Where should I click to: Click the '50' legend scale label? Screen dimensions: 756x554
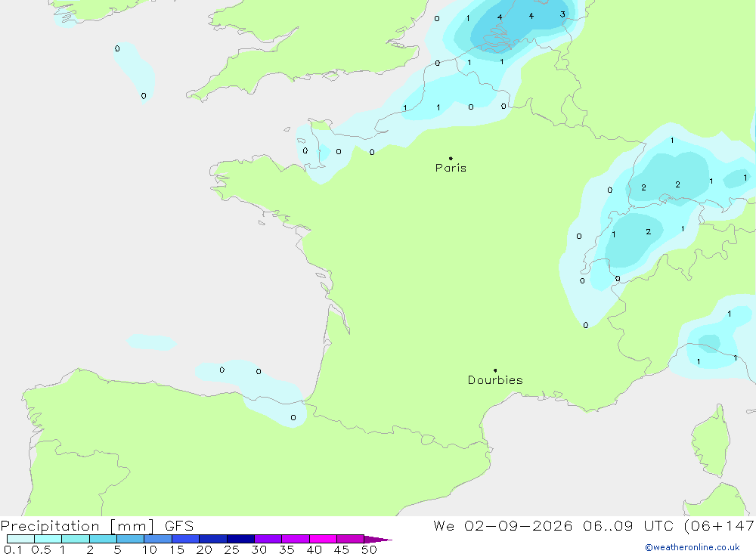(369, 549)
